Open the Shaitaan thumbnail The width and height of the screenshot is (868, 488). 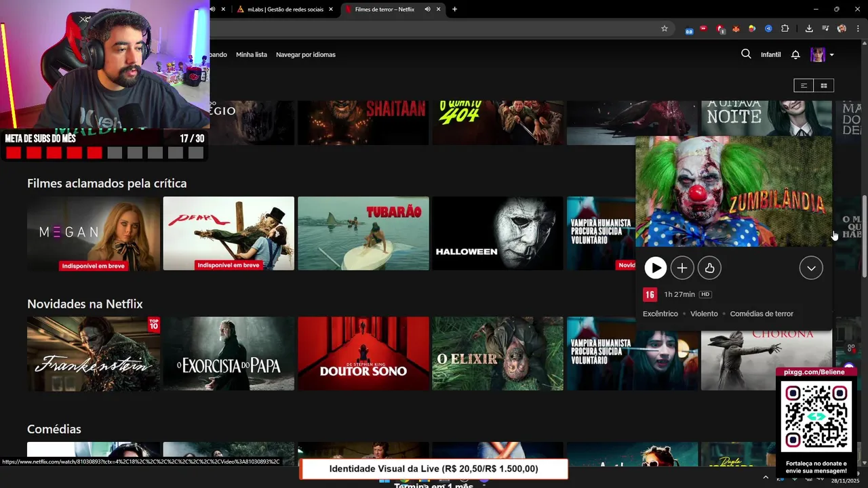363,123
